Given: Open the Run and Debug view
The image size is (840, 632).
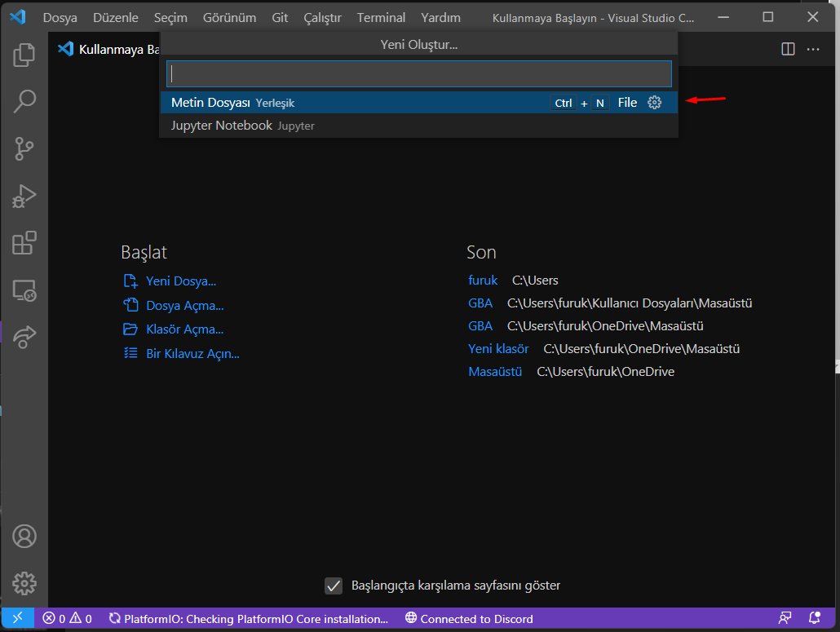Looking at the screenshot, I should [x=24, y=196].
